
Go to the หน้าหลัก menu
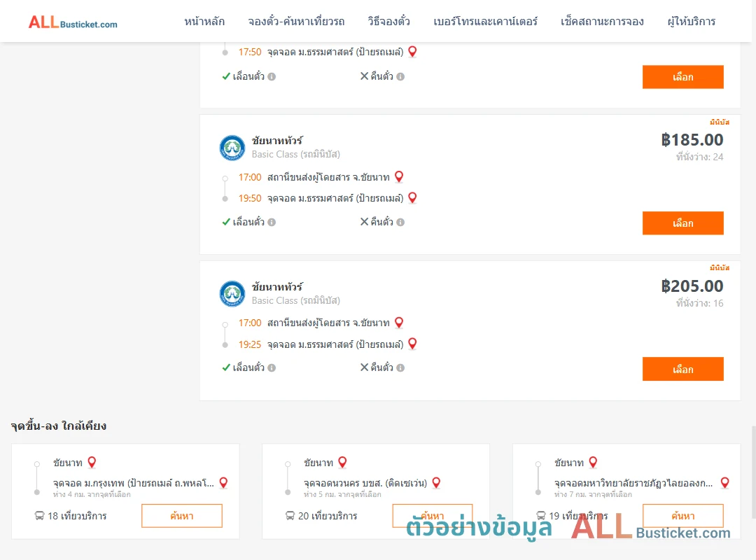(204, 21)
